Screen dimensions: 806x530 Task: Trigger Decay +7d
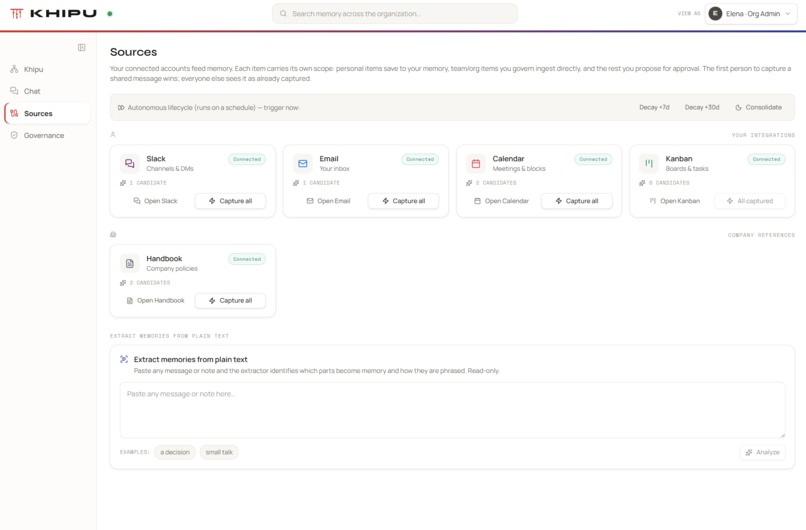pyautogui.click(x=654, y=107)
